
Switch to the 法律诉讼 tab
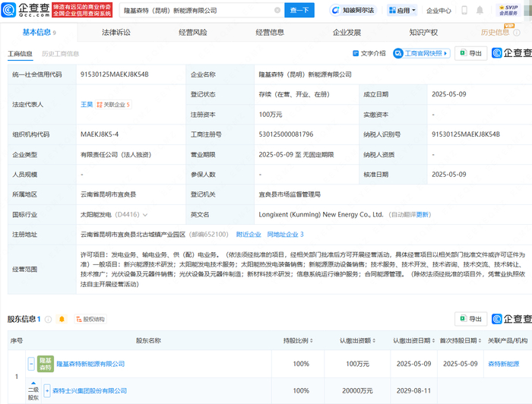[x=116, y=33]
